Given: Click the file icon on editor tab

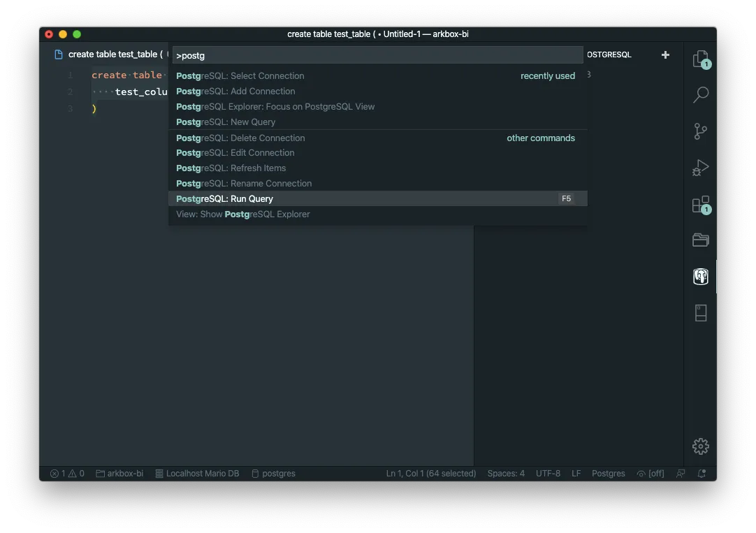Looking at the screenshot, I should click(x=58, y=54).
